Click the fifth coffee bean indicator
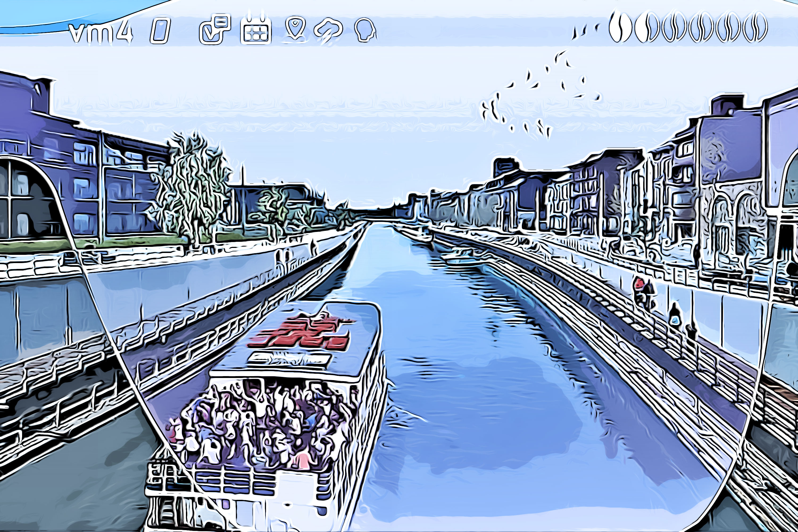The width and height of the screenshot is (798, 532). tap(728, 27)
